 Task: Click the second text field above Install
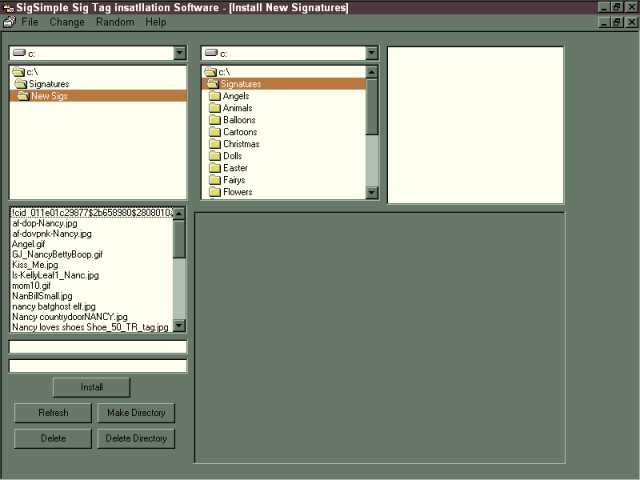click(98, 366)
